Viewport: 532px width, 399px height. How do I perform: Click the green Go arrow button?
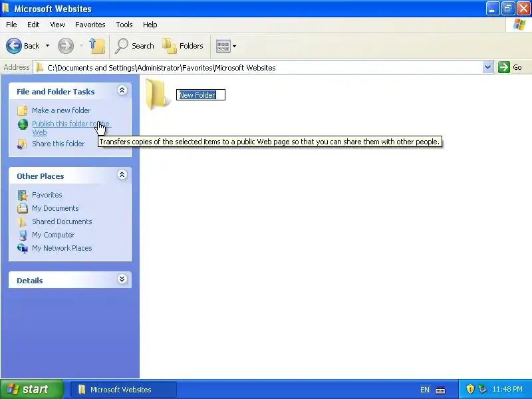point(504,67)
